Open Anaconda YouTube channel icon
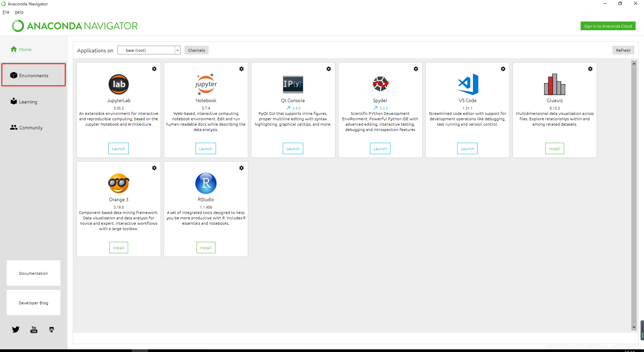644x352 pixels. pos(34,329)
